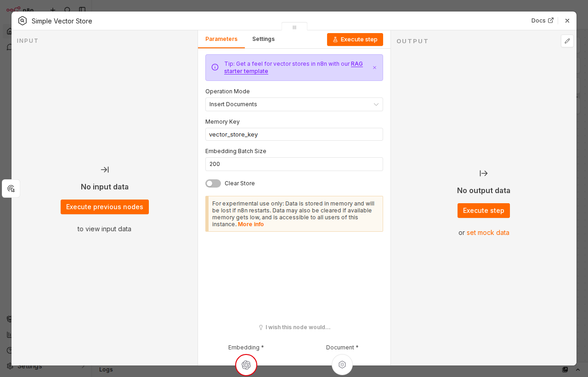Open the Docs external link
Screen dimensions: 588x377
coord(543,21)
